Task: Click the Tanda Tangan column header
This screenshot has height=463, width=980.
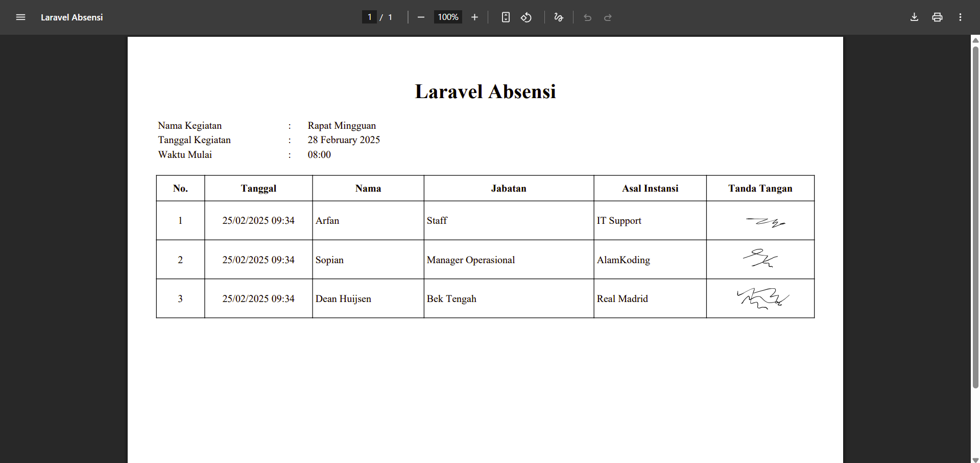Action: pos(760,189)
